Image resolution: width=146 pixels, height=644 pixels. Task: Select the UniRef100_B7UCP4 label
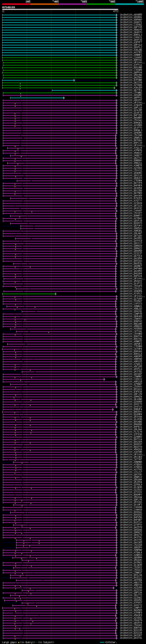pyautogui.click(x=131, y=198)
